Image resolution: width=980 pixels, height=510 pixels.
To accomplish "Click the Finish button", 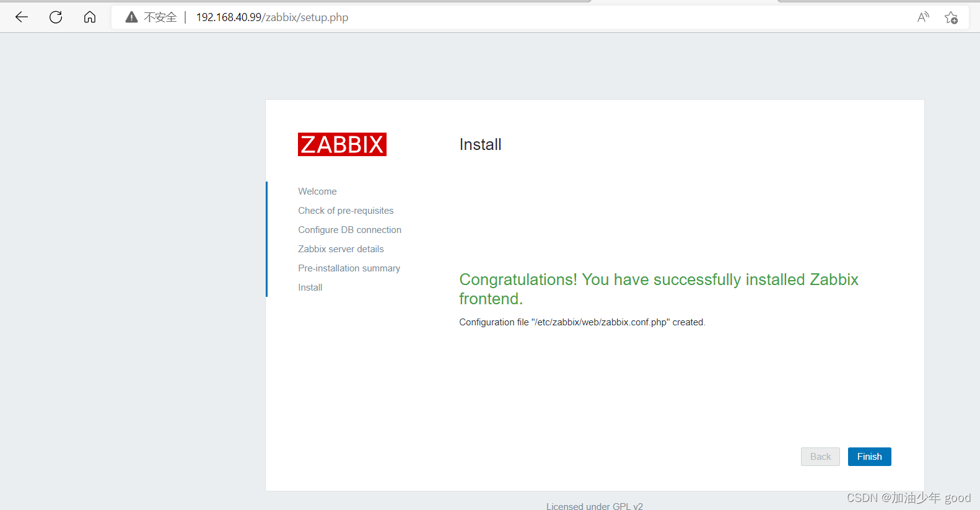I will (869, 457).
